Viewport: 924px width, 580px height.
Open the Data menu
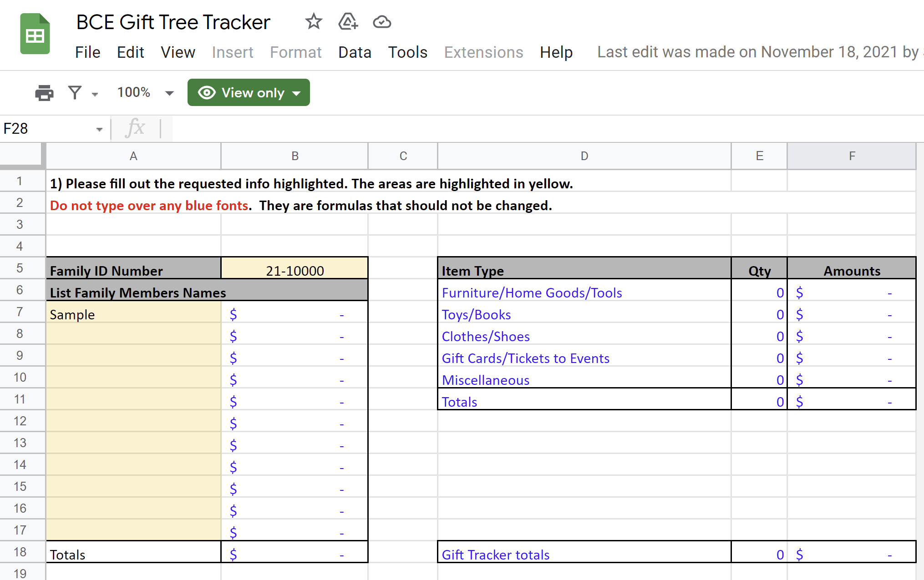[x=355, y=52]
